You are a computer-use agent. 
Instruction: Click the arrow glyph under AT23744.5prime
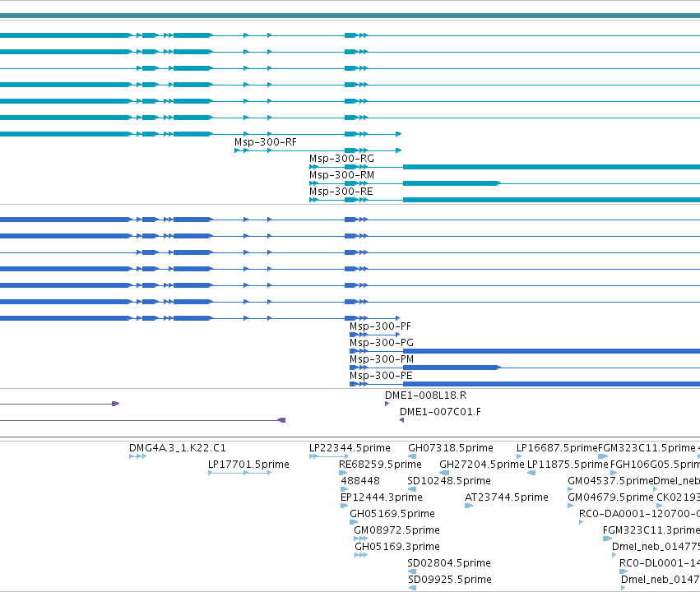pos(469,506)
